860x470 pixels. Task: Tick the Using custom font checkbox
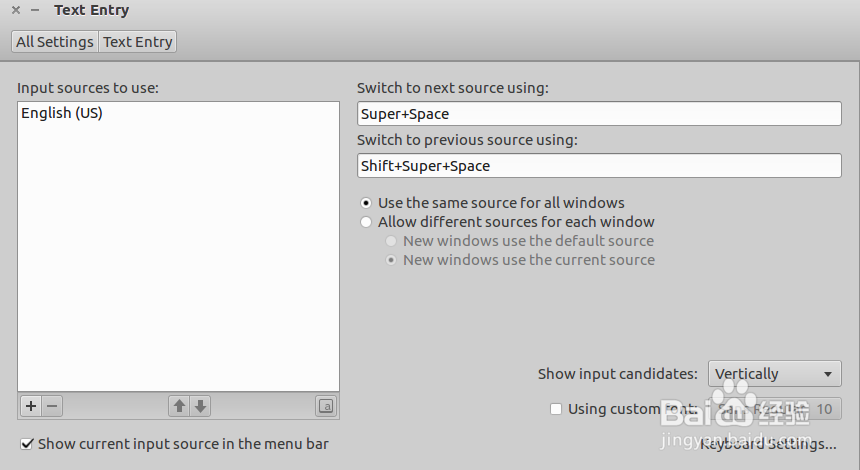tap(556, 409)
